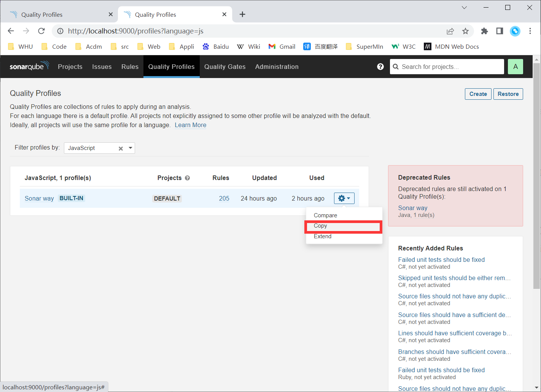The image size is (541, 392).
Task: Open C# Failed unit tests should be fixed
Action: pos(441,260)
